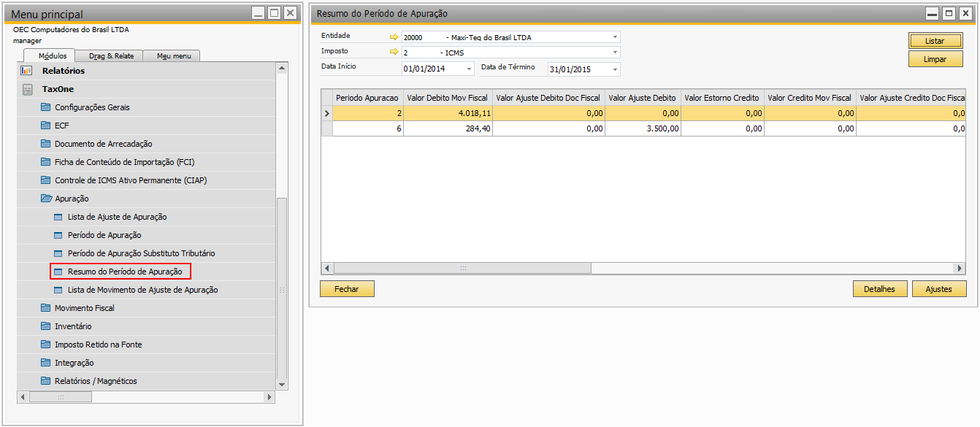Click the table's horizontal scrollbar thumb
Image resolution: width=980 pixels, height=427 pixels.
(x=462, y=269)
